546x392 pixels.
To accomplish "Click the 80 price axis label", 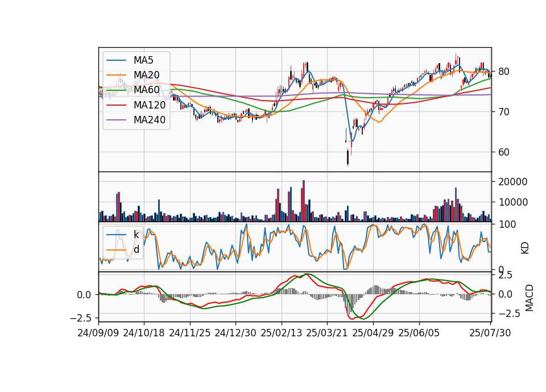I will click(x=504, y=72).
